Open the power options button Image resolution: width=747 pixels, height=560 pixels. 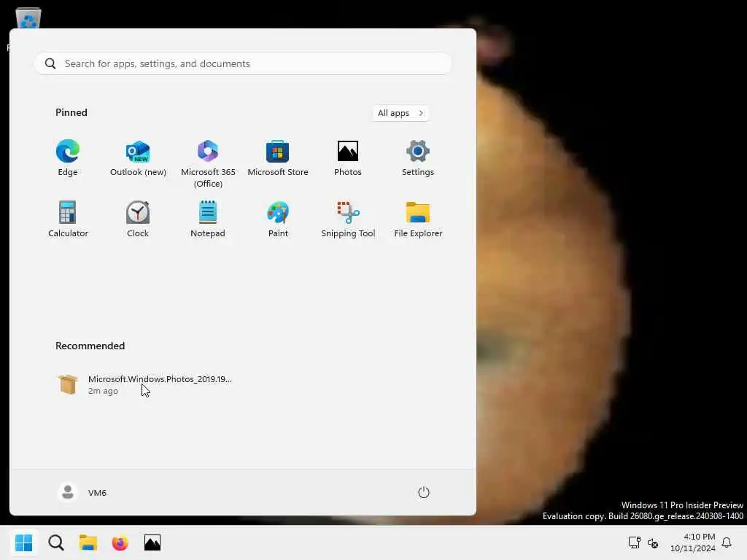[424, 492]
